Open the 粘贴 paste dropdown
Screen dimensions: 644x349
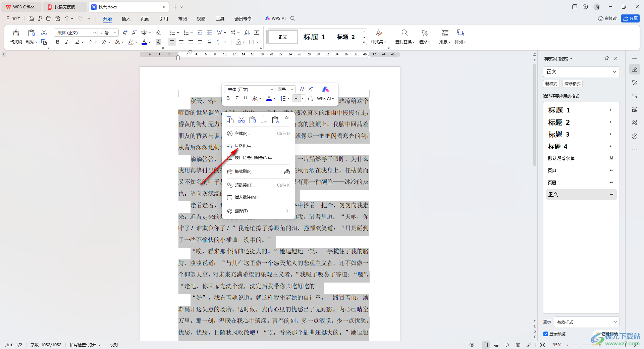coord(32,42)
